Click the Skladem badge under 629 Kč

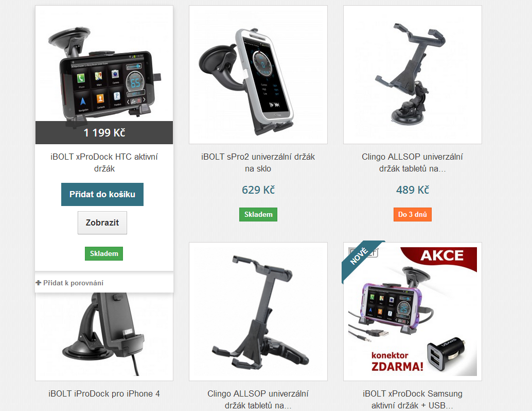pos(258,214)
